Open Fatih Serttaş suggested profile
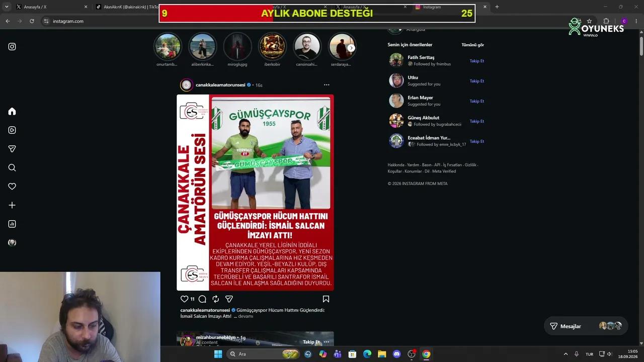644x362 pixels. (421, 57)
